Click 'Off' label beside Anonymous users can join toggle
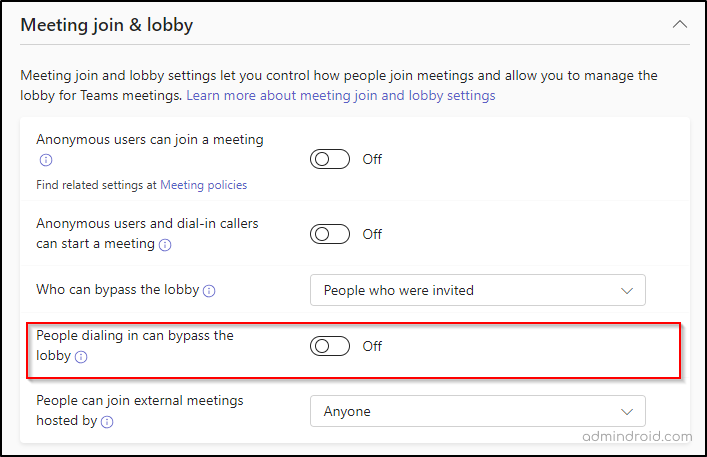This screenshot has height=457, width=707. [x=372, y=159]
